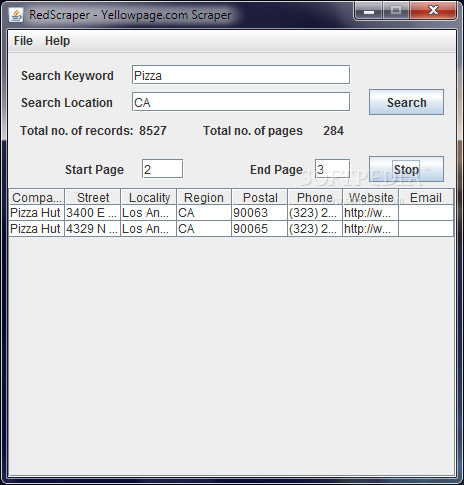Select the phone cell in the 90063 row

pos(315,213)
